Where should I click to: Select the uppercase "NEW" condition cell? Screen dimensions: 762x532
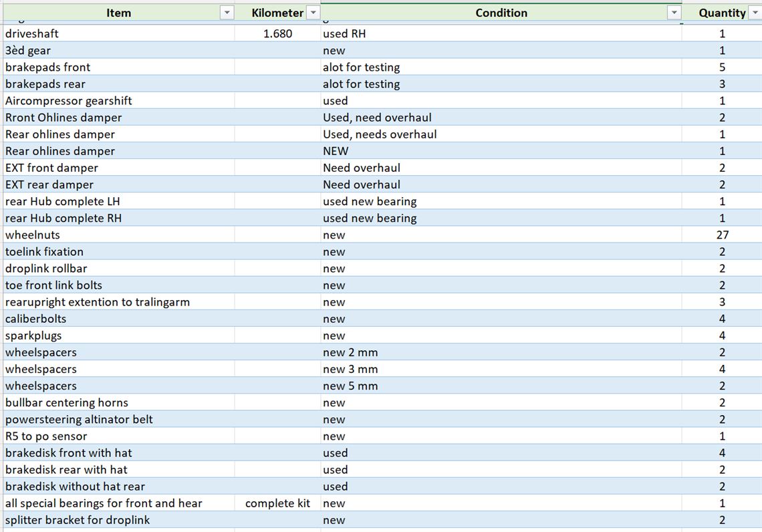pyautogui.click(x=501, y=151)
